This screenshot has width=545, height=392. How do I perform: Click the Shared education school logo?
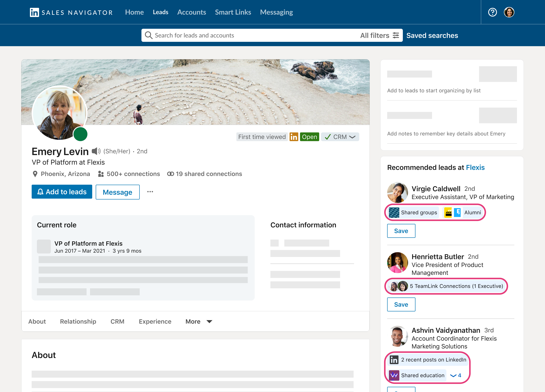pyautogui.click(x=394, y=375)
